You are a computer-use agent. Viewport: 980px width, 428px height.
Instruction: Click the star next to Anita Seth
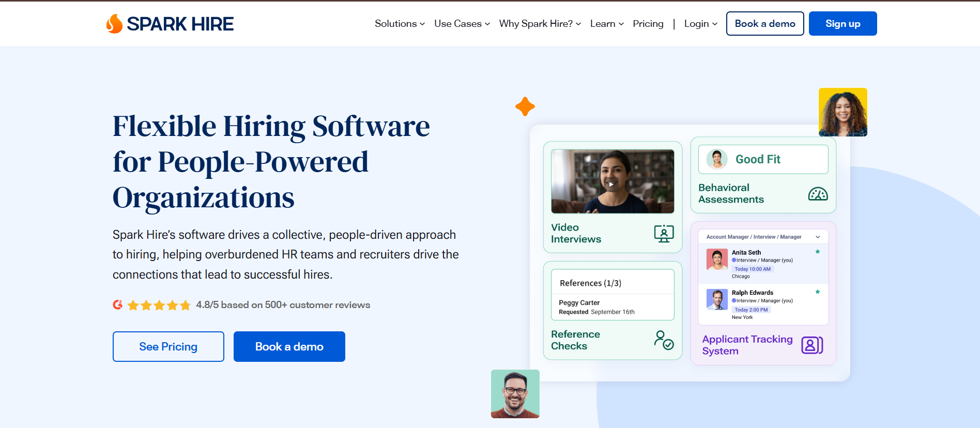(x=818, y=252)
